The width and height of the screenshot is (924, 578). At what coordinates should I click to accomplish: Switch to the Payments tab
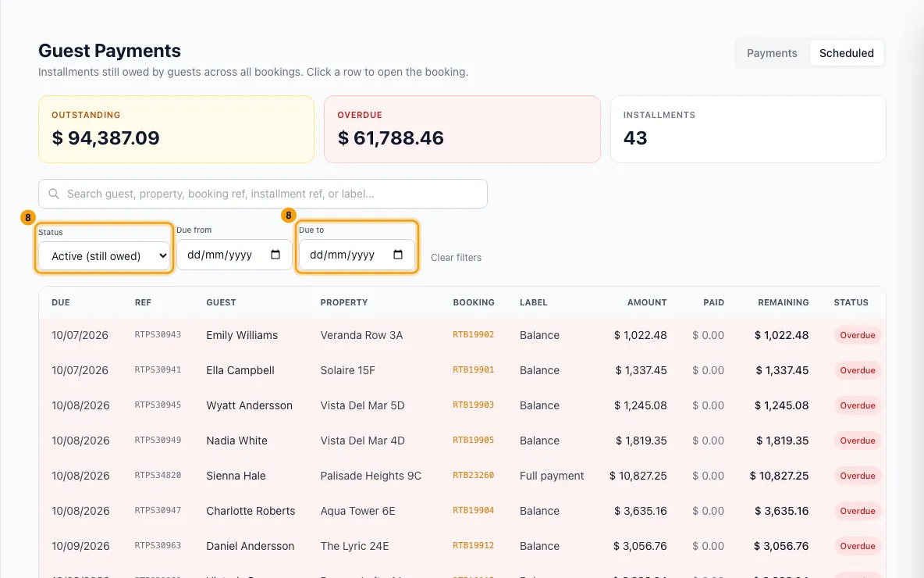pyautogui.click(x=772, y=53)
